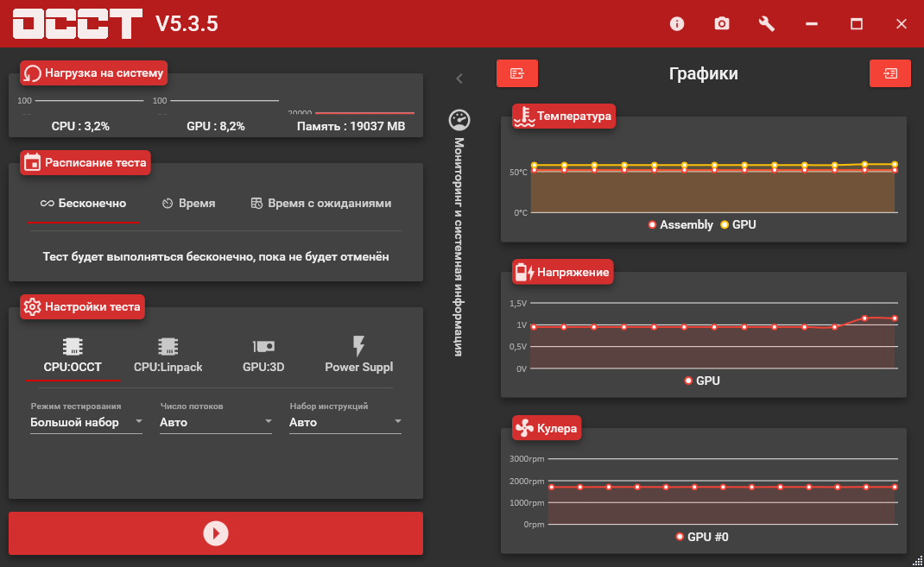Minimize the OCCT window
The width and height of the screenshot is (924, 567).
(812, 23)
